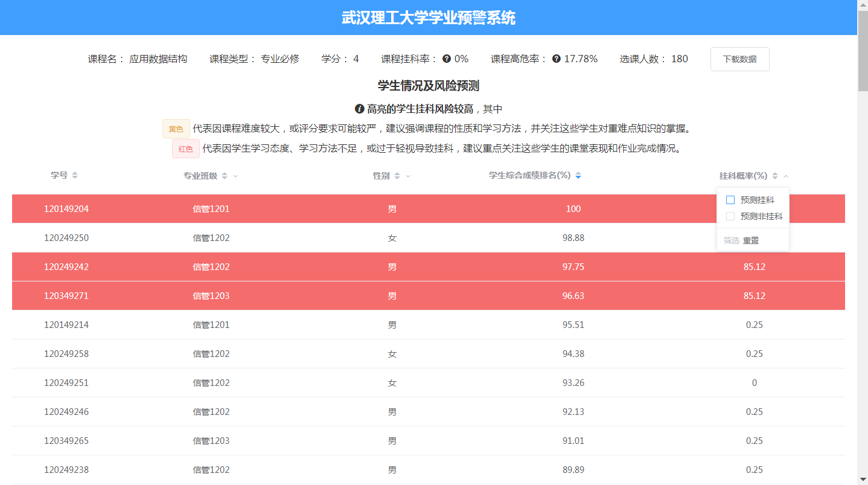The width and height of the screenshot is (868, 485).
Task: Click the 红色 legend tag
Action: (x=186, y=149)
